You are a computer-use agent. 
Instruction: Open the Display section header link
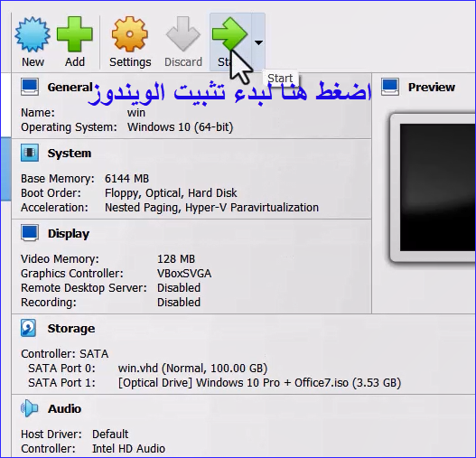pyautogui.click(x=69, y=234)
